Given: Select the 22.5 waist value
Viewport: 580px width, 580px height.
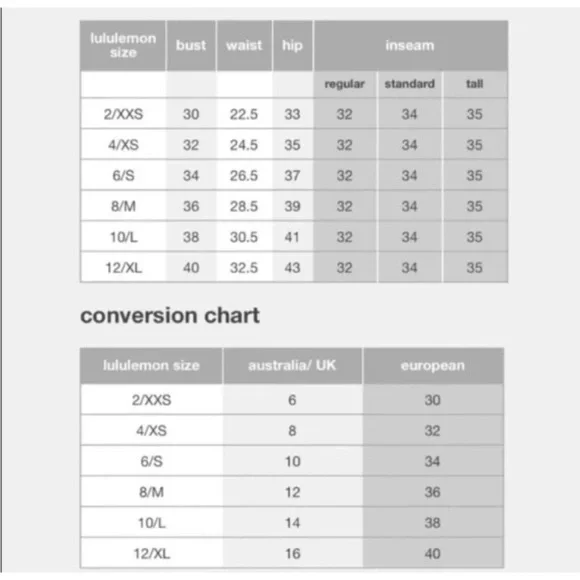Looking at the screenshot, I should 244,114.
